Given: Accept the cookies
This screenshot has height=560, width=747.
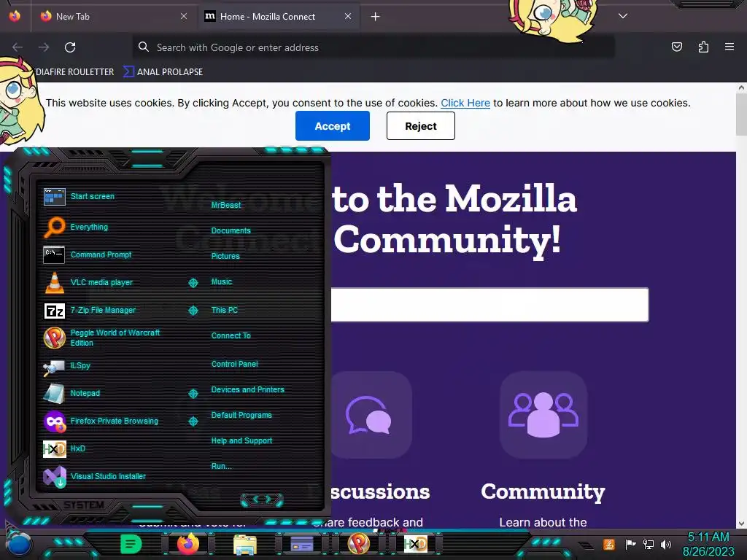Looking at the screenshot, I should click(333, 125).
